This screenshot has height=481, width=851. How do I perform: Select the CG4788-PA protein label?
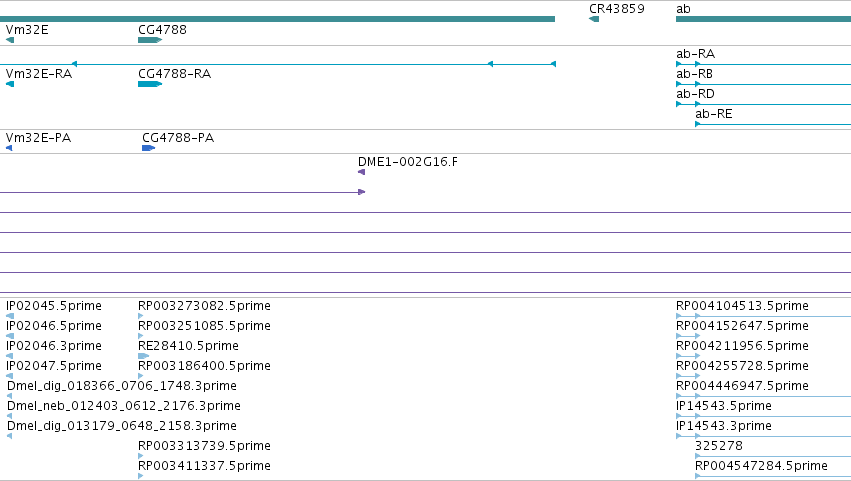click(x=178, y=138)
